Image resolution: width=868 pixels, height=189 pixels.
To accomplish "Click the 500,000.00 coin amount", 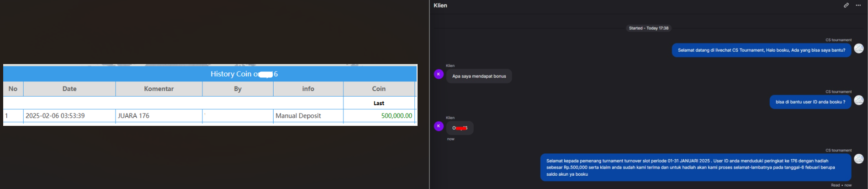I will pos(397,116).
